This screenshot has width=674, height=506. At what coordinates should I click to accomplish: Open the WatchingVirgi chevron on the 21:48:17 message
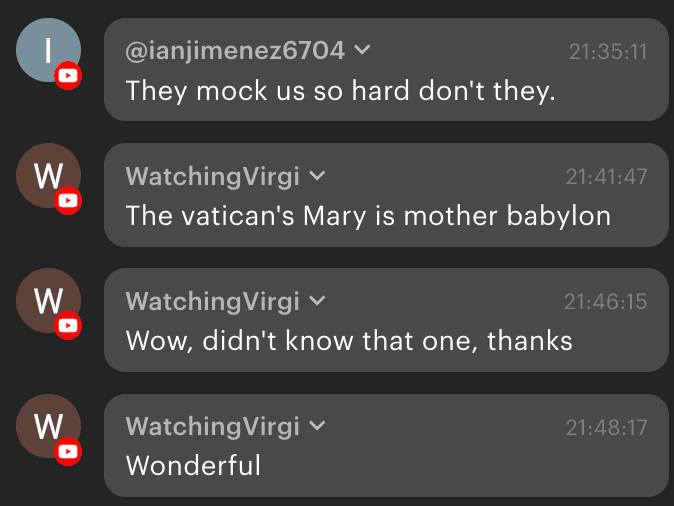pyautogui.click(x=317, y=426)
